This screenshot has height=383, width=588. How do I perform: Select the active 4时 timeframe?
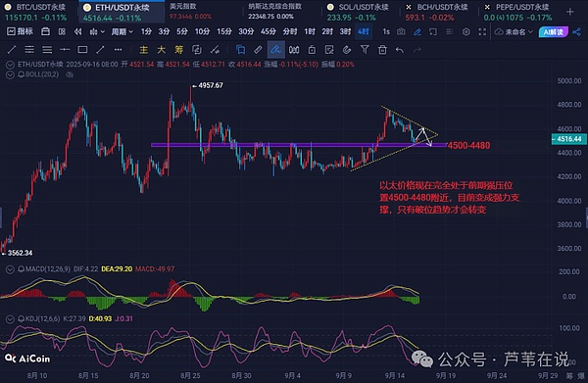point(363,32)
